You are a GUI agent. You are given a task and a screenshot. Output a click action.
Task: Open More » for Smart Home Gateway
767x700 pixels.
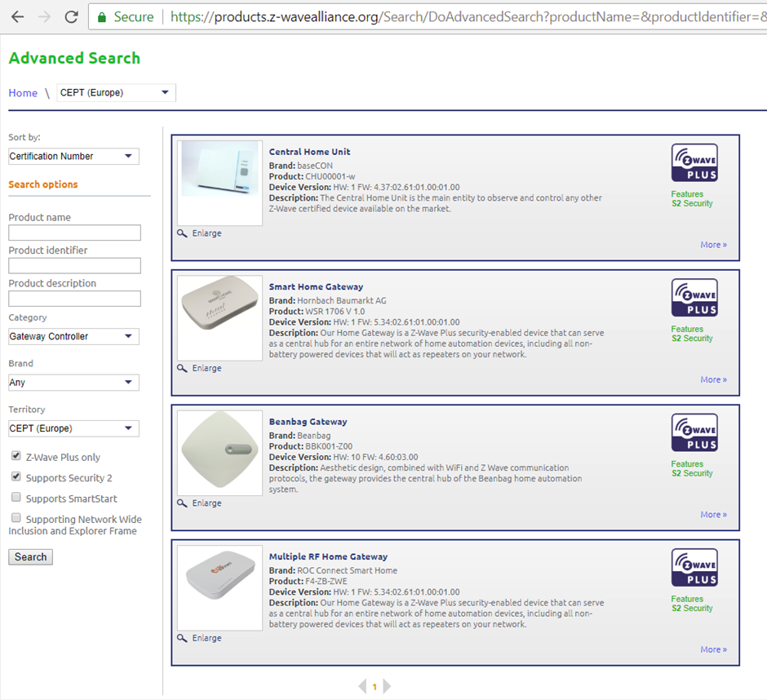pyautogui.click(x=714, y=379)
